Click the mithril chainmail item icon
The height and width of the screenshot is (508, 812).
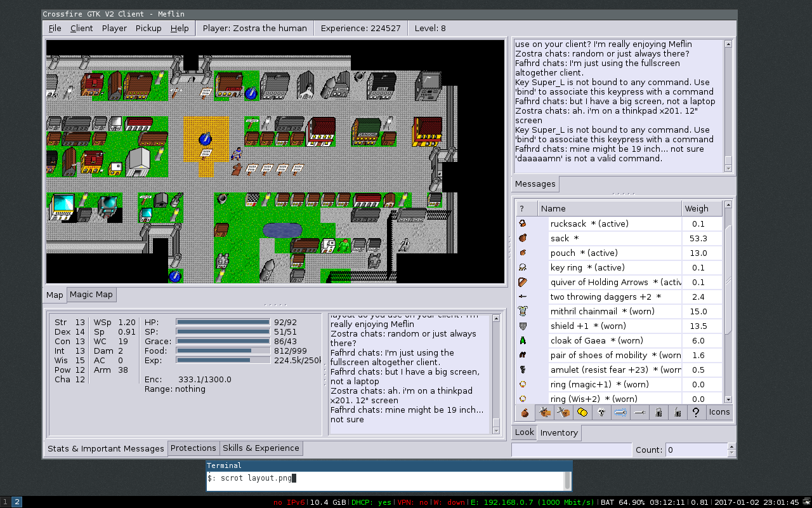point(523,311)
